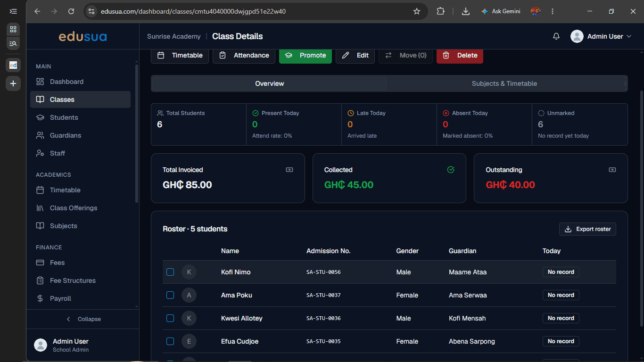Click the Edit button
Viewport: 644px width, 362px height.
[355, 55]
